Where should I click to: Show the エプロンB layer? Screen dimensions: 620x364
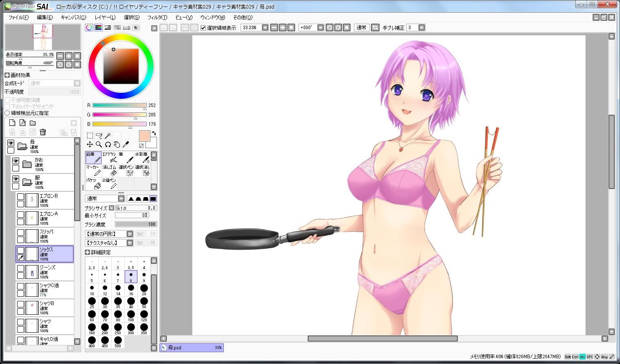pos(20,197)
